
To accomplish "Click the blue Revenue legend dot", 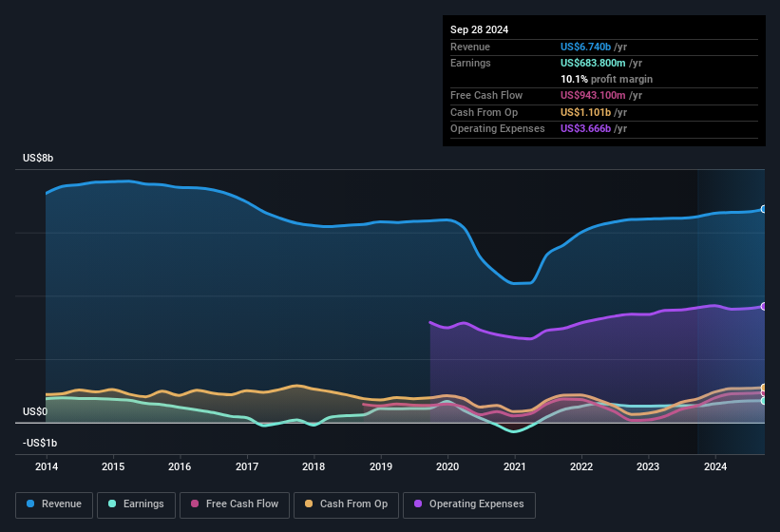I will pyautogui.click(x=31, y=503).
